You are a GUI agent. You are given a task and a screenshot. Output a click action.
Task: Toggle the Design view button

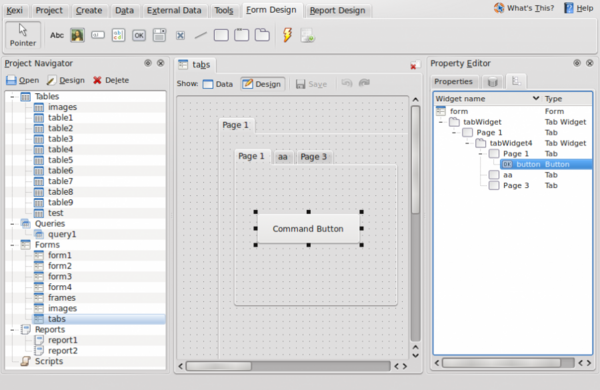262,84
